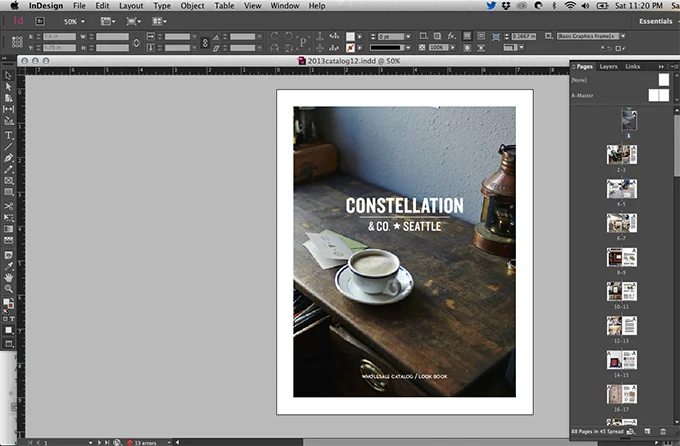Screen dimensions: 680x446
Task: Select the Rectangle Frame tool
Action: (x=8, y=180)
